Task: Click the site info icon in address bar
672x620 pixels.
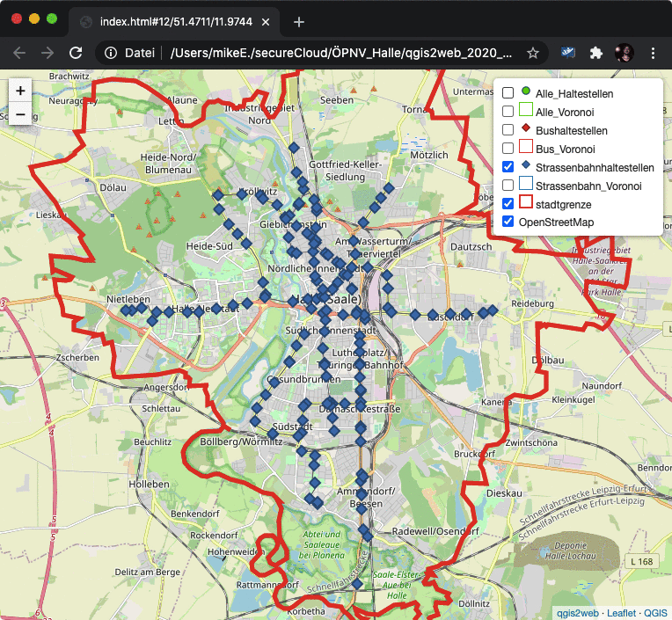Action: point(111,53)
